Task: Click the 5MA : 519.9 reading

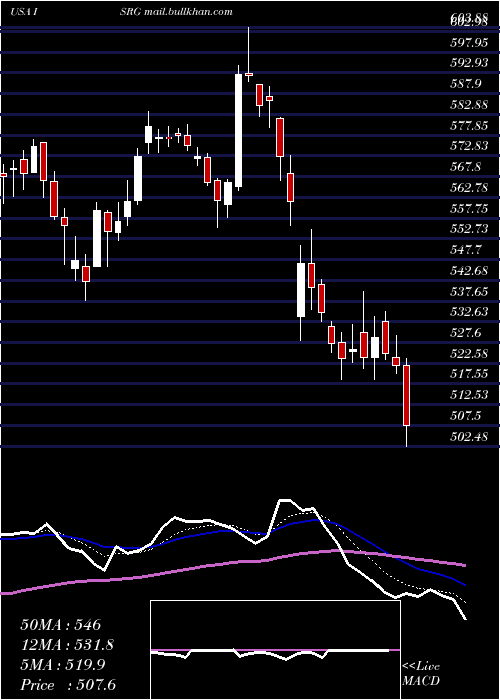Action: click(63, 665)
